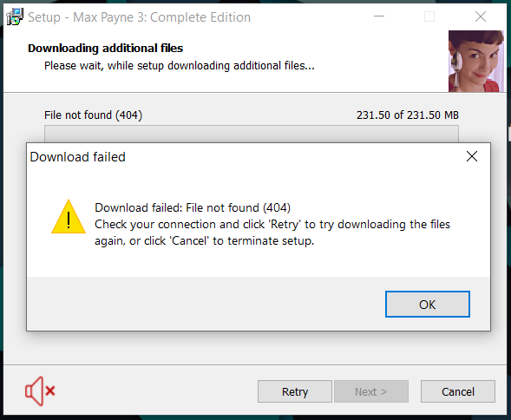Click the setup installer icon in title bar
Screen dimensions: 511x420
coord(15,16)
